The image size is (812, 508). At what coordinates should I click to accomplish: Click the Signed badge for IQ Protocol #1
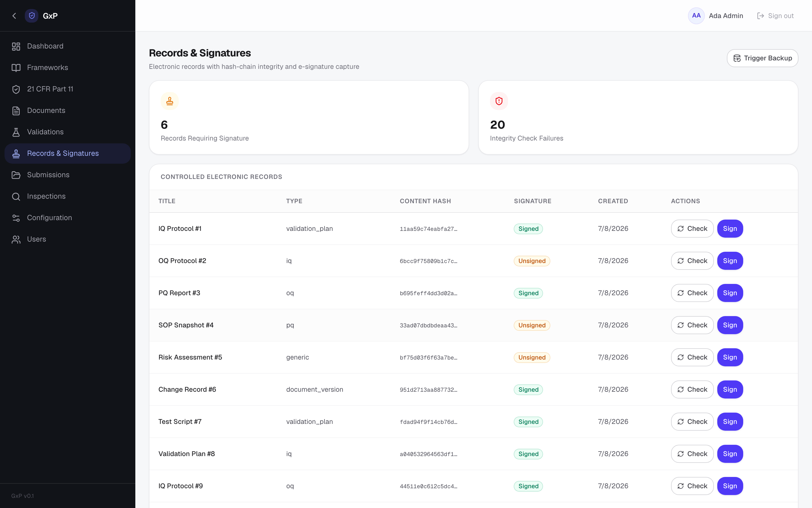coord(528,229)
